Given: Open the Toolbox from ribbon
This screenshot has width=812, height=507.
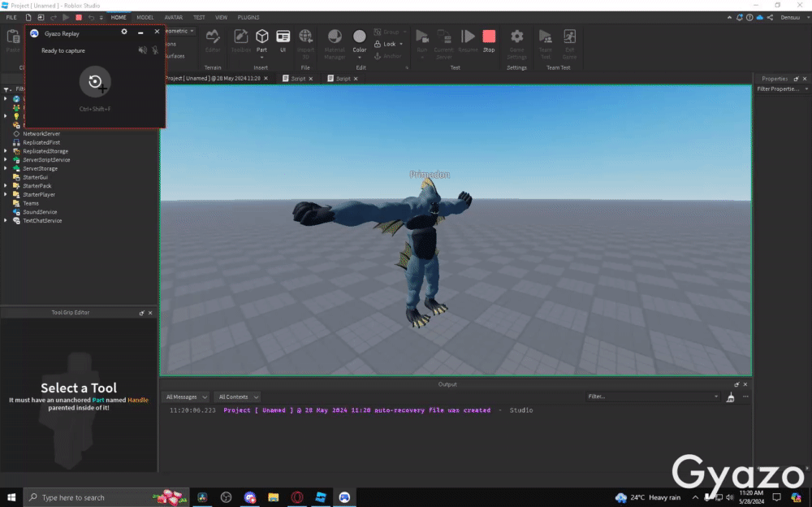Looking at the screenshot, I should [241, 41].
